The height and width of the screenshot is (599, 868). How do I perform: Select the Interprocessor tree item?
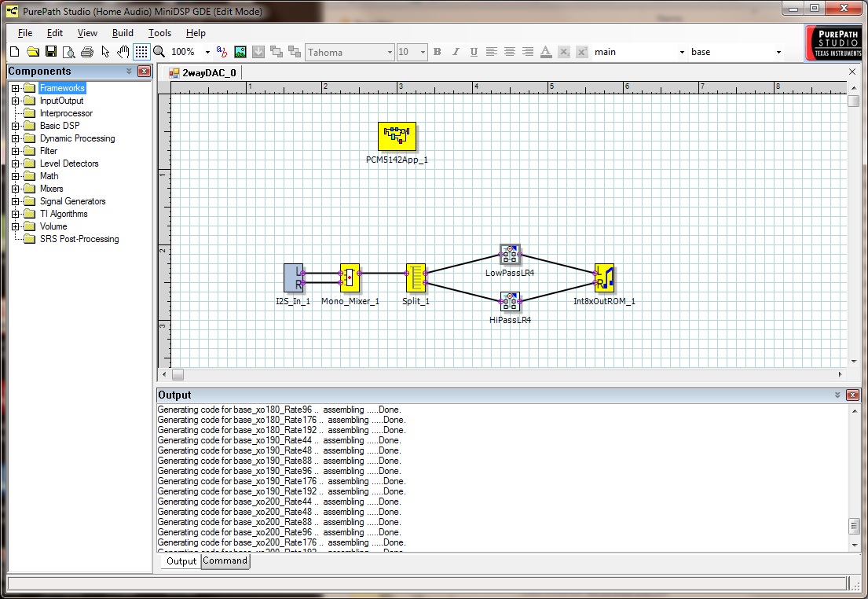click(66, 113)
